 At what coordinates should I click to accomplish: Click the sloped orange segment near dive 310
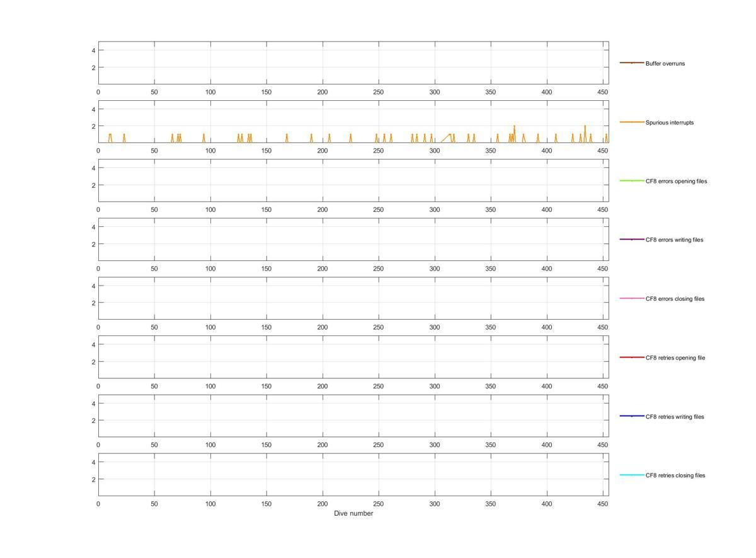pos(445,138)
